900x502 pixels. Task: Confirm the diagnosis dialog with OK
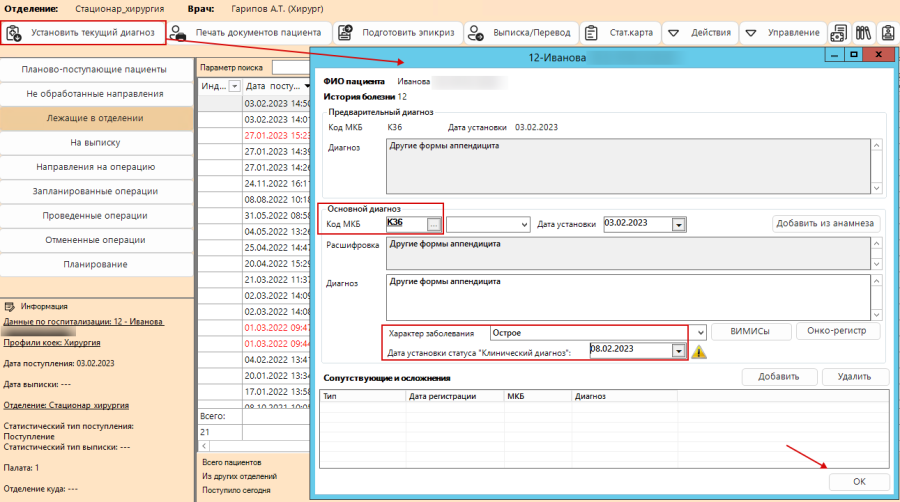859,481
